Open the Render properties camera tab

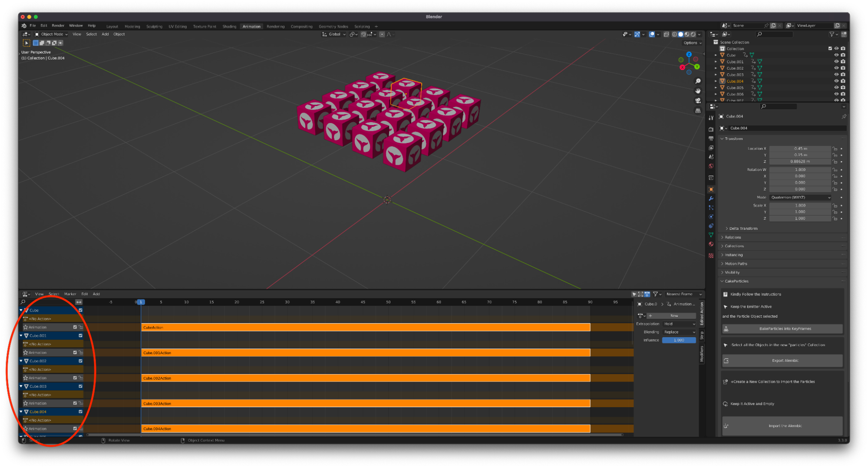pos(711,129)
